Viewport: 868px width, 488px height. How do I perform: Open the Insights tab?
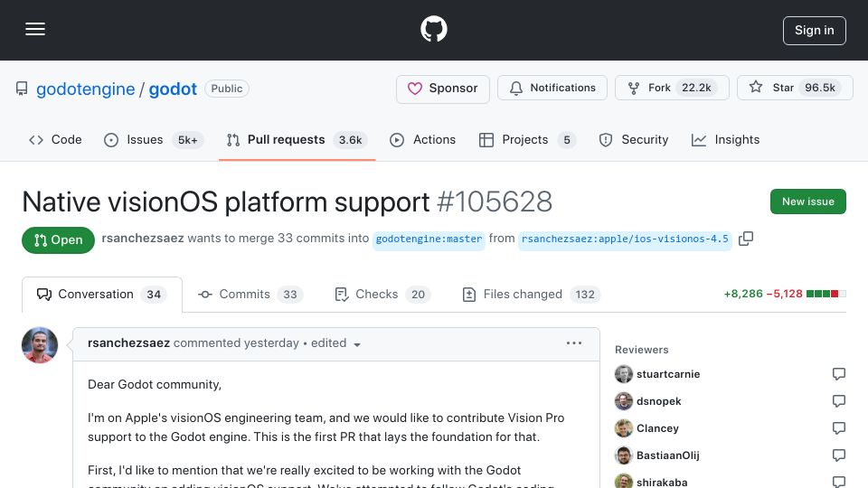(x=725, y=140)
